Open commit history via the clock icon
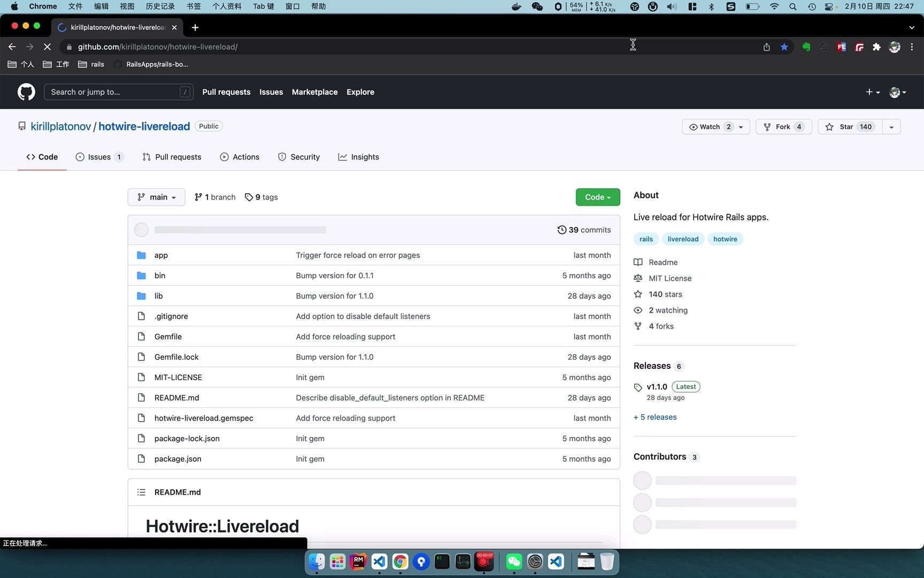The image size is (924, 578). pos(561,230)
